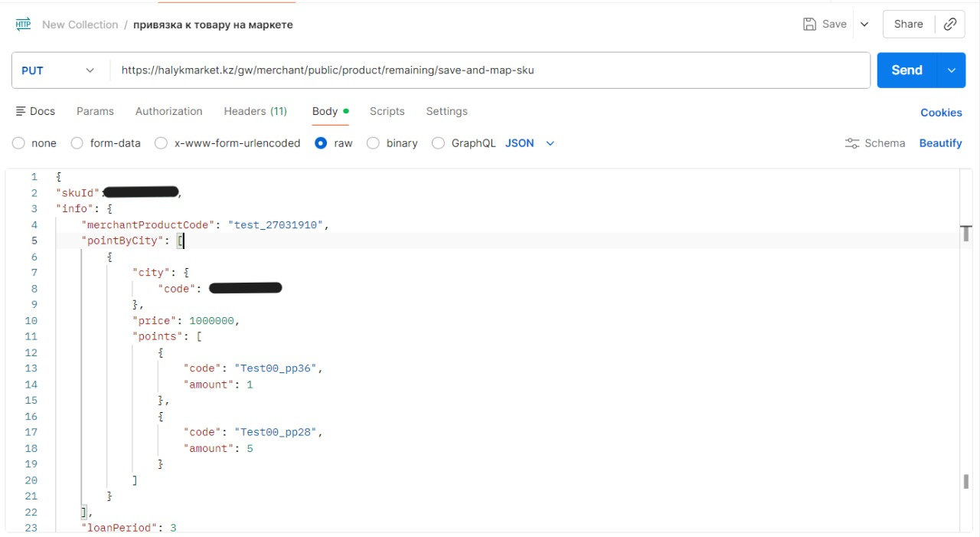Image resolution: width=980 pixels, height=537 pixels.
Task: Open the Docs panel icon
Action: 21,111
